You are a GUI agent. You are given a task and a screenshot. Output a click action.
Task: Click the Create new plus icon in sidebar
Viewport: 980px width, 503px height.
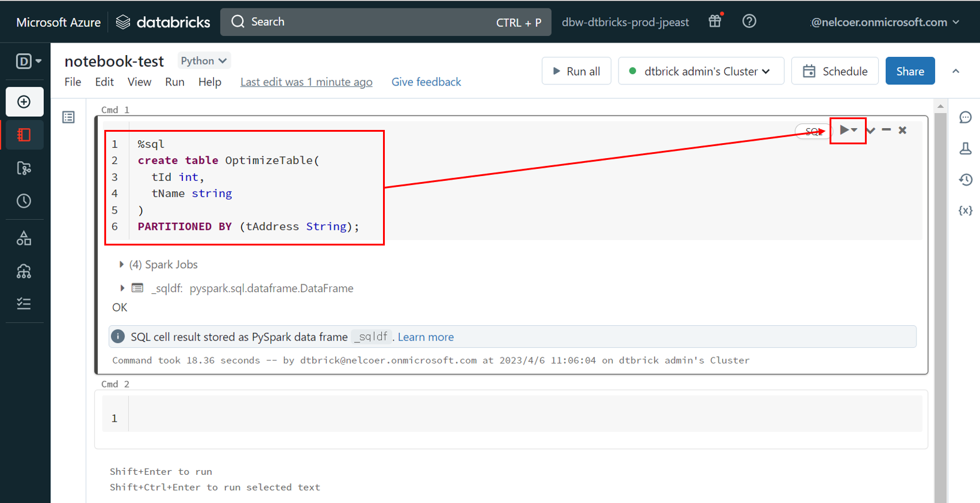point(24,102)
